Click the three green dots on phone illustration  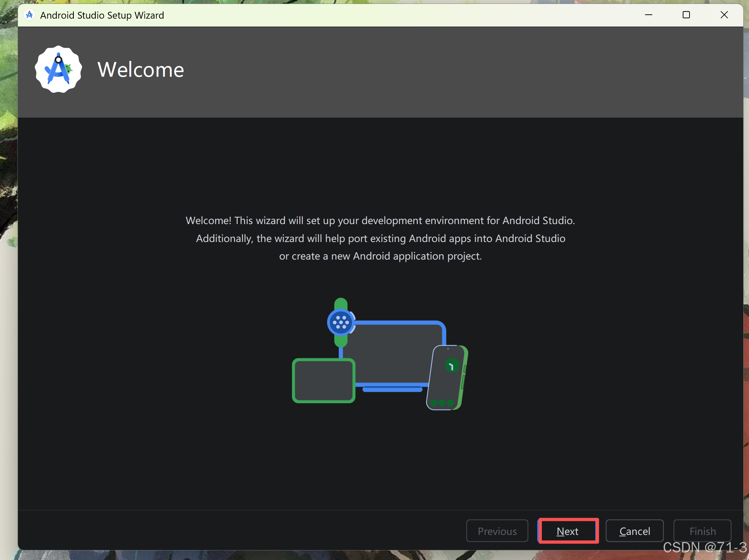coord(442,403)
